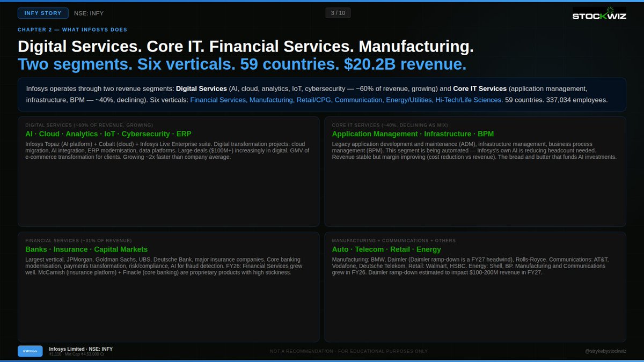Click the Not a Recommendation disclaimer

pos(349,351)
